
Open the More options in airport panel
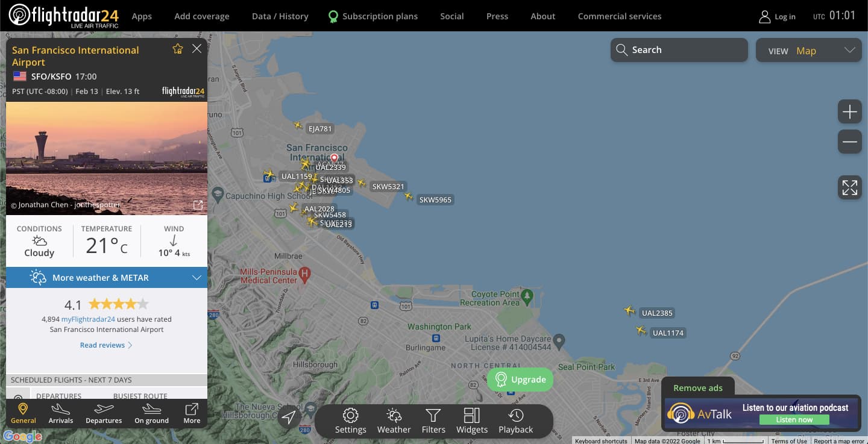click(192, 414)
